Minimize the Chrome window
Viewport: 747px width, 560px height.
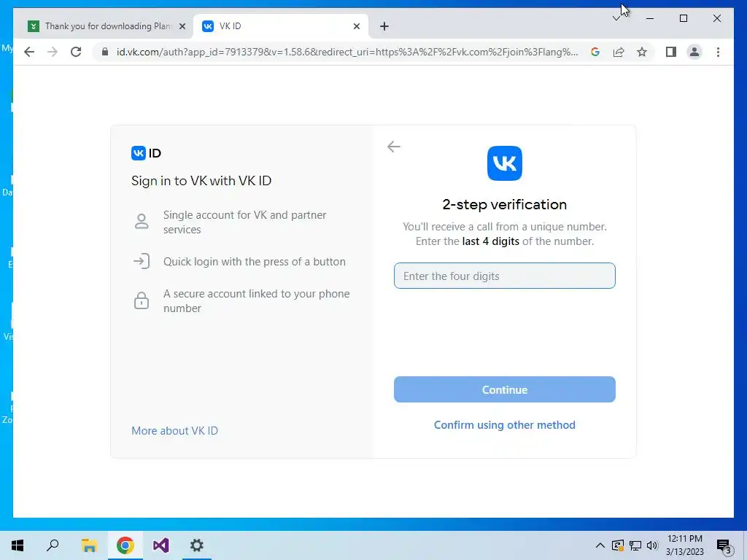650,18
